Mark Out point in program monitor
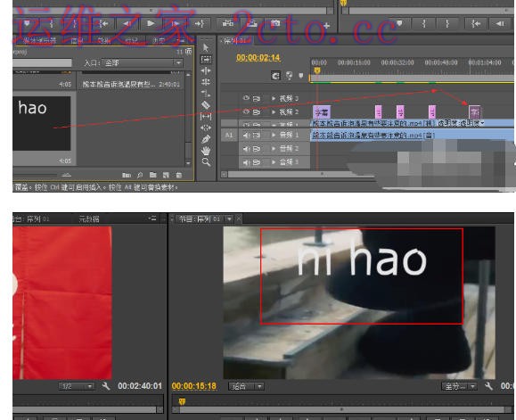The width and height of the screenshot is (516, 420). pos(446,24)
